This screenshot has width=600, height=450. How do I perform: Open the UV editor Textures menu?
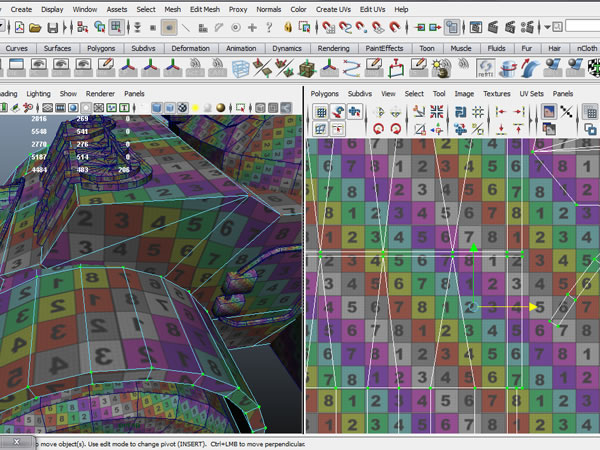click(x=497, y=93)
